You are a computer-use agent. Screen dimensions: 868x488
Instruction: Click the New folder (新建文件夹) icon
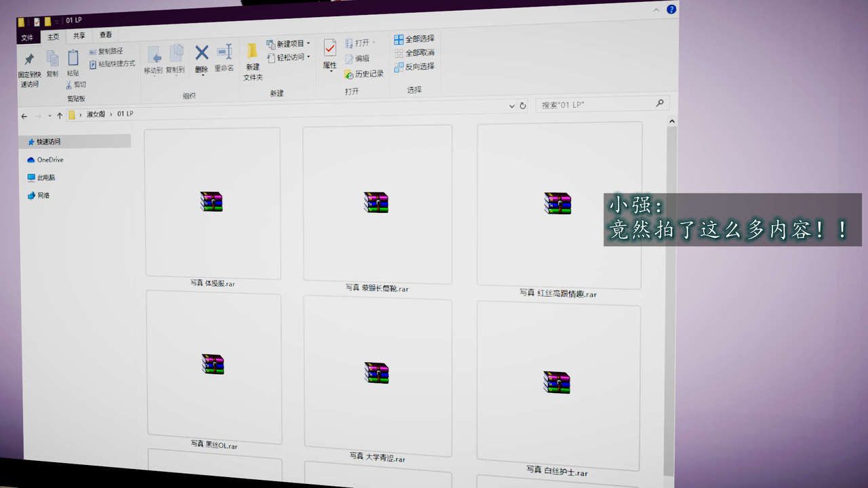252,52
